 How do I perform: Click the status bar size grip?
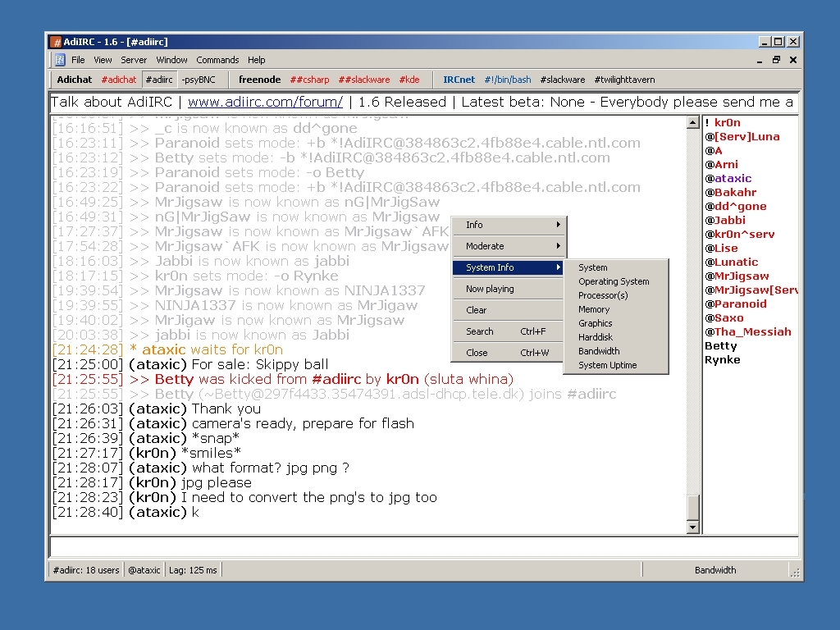click(x=795, y=572)
